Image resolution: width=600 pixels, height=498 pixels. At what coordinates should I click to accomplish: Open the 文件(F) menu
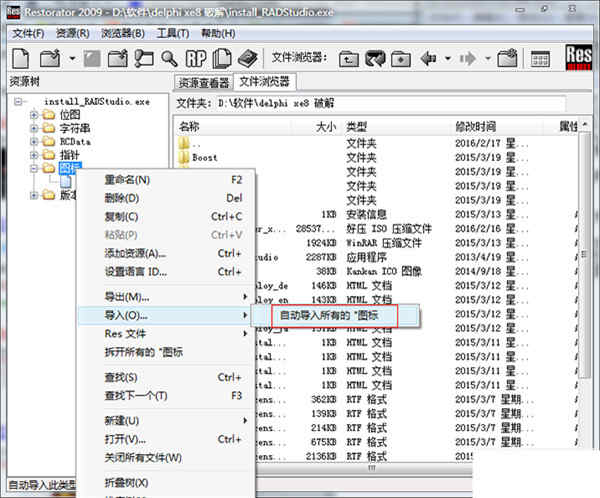pos(28,34)
